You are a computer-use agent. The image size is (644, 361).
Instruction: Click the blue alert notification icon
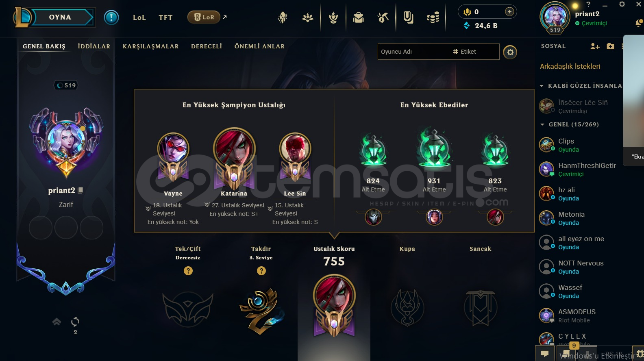(x=111, y=17)
